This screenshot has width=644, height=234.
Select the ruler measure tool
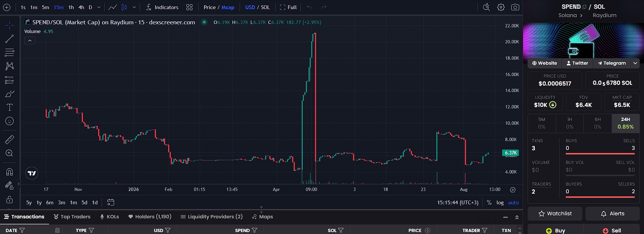[x=10, y=139]
